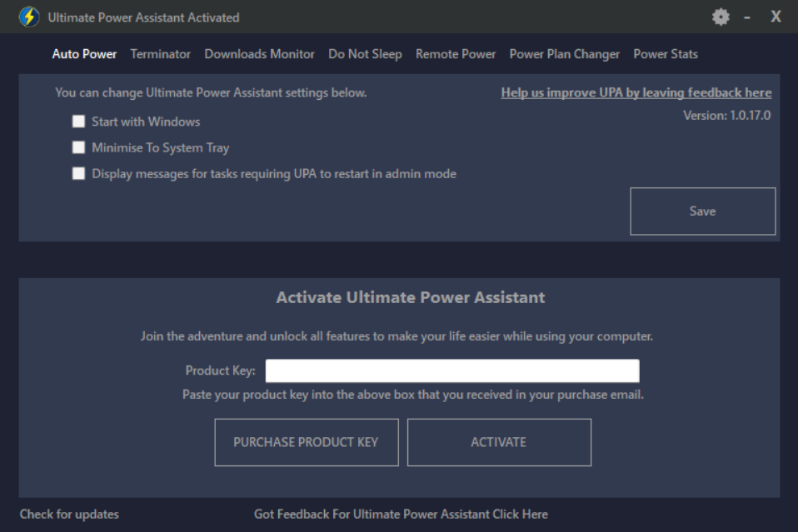Image resolution: width=798 pixels, height=532 pixels.
Task: Click the Activate Ultimate Power Assistant heading
Action: pos(410,297)
